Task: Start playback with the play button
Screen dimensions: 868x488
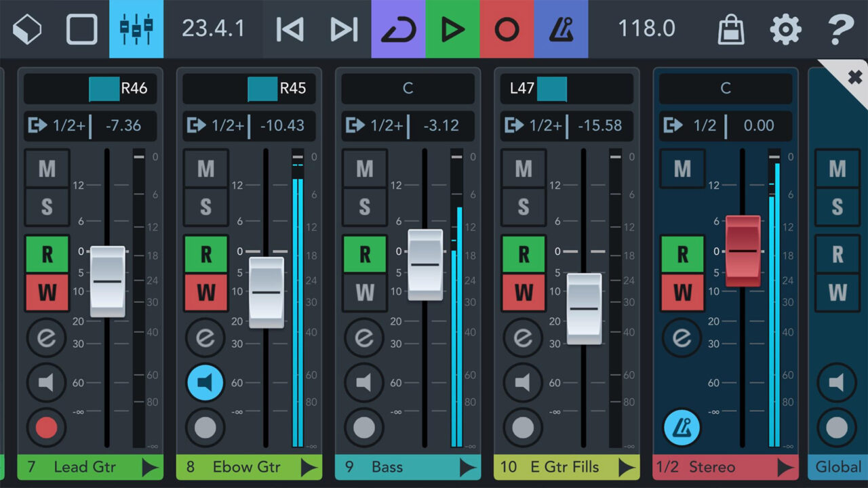Action: click(x=453, y=28)
